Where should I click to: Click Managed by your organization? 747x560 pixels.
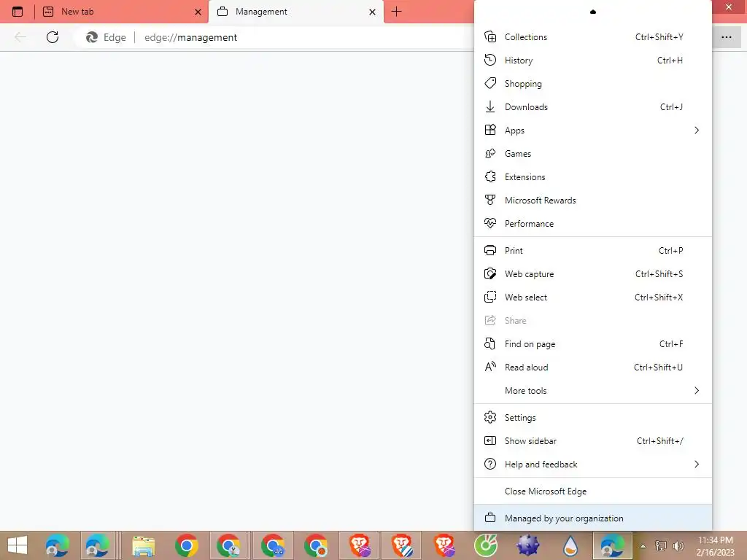pyautogui.click(x=592, y=518)
